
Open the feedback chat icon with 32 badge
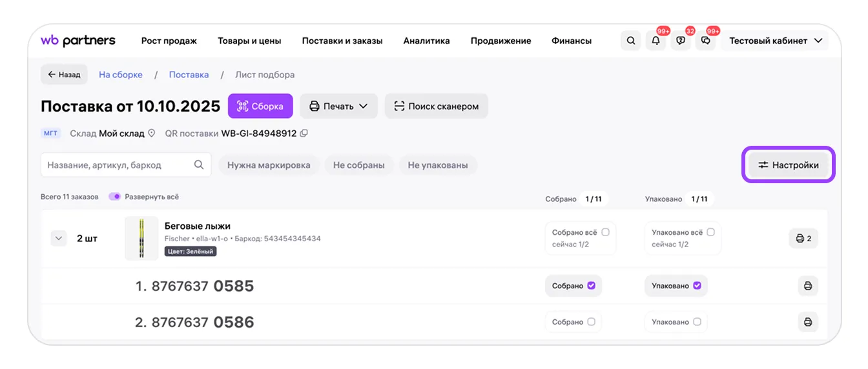[x=681, y=41]
